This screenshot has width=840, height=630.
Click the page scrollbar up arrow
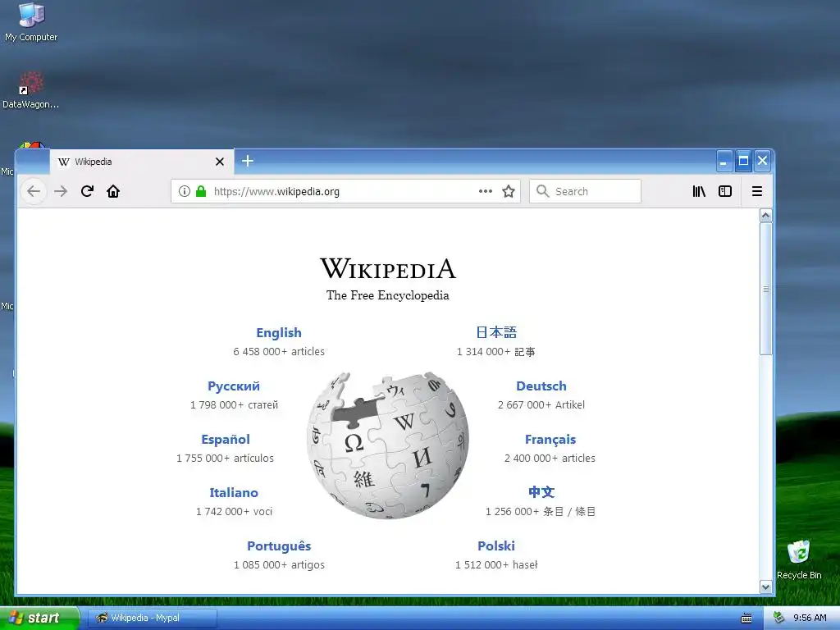click(766, 216)
